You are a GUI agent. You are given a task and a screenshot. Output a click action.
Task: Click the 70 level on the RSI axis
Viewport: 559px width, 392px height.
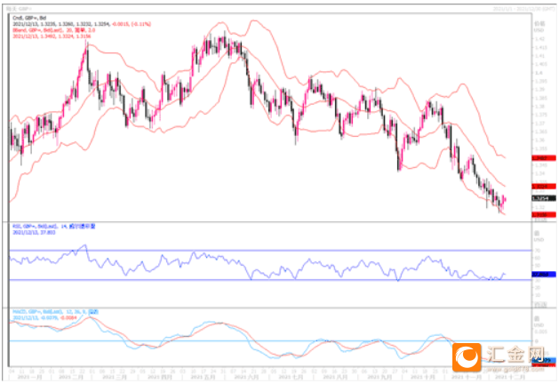[x=538, y=251]
